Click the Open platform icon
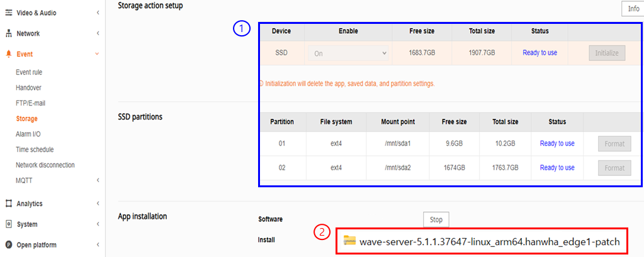644x257 pixels. (x=9, y=245)
